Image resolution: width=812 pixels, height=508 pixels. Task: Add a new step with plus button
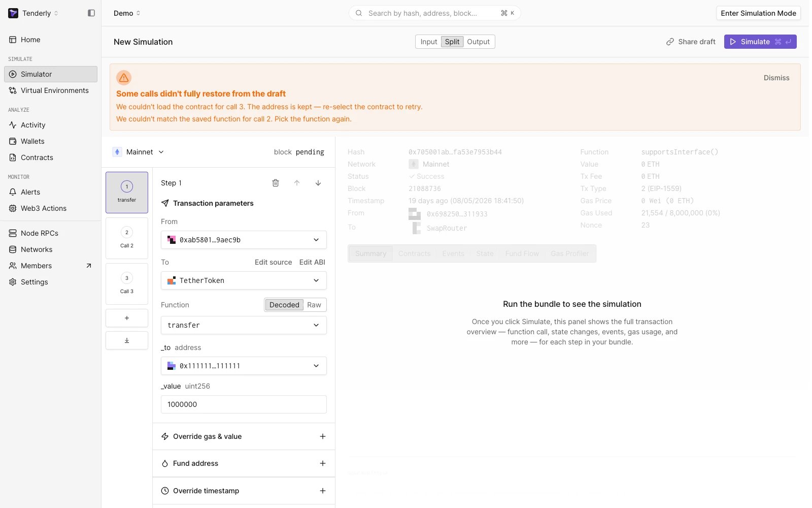pyautogui.click(x=127, y=318)
